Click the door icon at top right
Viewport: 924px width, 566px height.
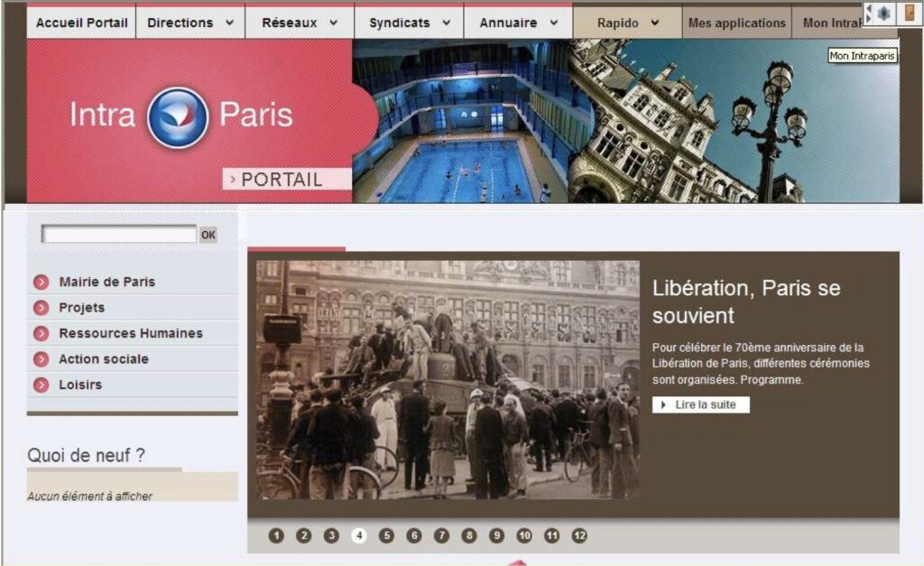click(910, 13)
